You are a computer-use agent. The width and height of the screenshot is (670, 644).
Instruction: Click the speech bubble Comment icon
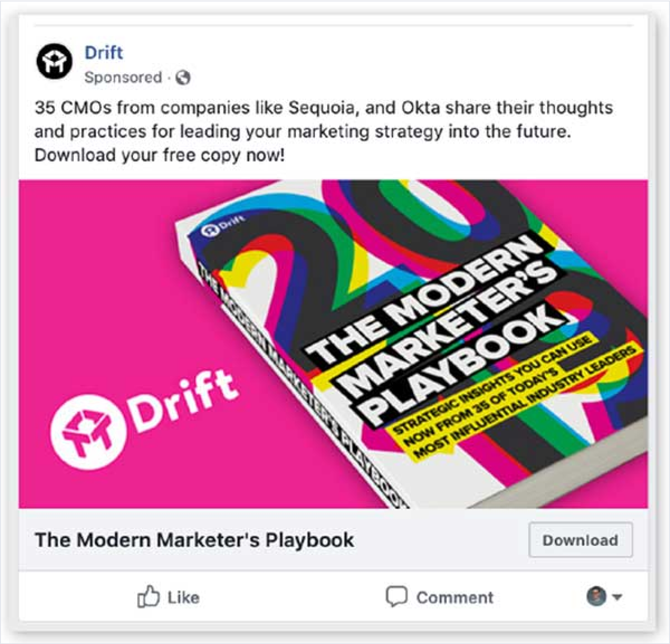click(396, 596)
